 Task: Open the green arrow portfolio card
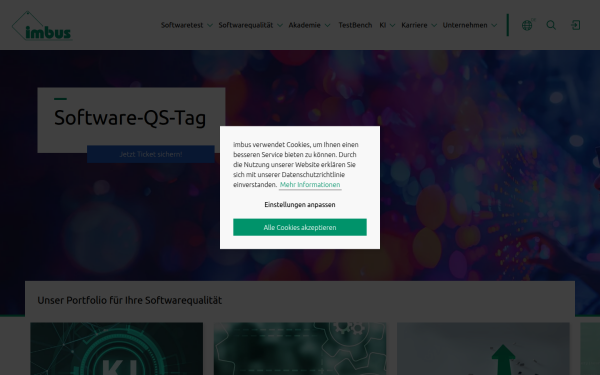pyautogui.click(x=483, y=349)
